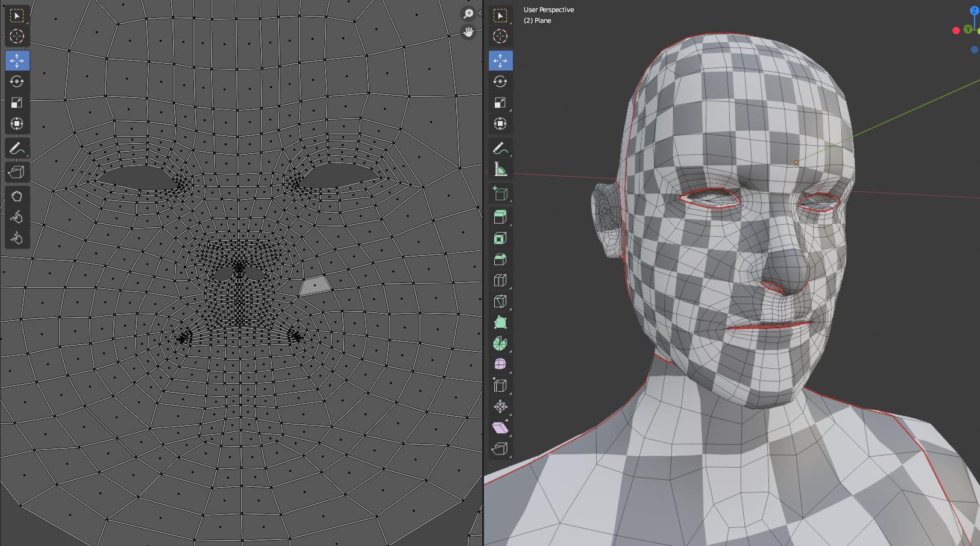Click the pan hand icon in UV editor

(468, 32)
